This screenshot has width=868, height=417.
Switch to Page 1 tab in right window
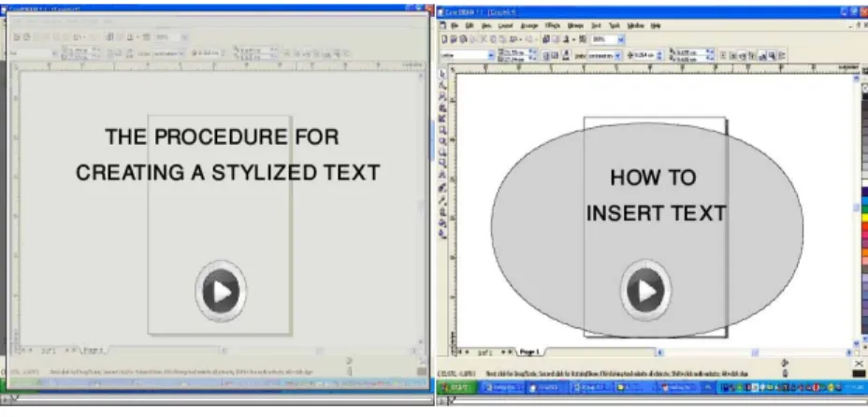coord(531,352)
